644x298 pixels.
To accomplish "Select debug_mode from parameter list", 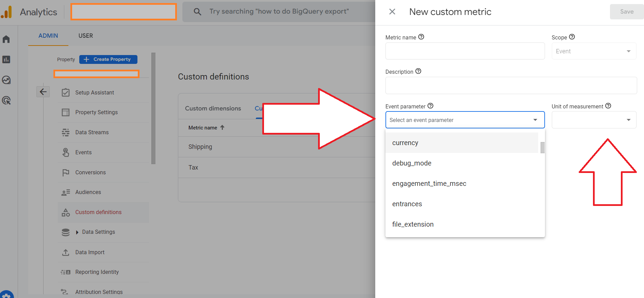I will [x=462, y=163].
